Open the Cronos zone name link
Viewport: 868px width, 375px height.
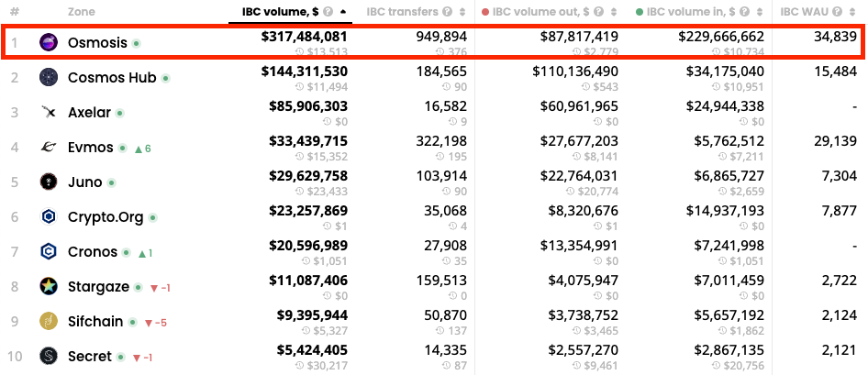93,251
